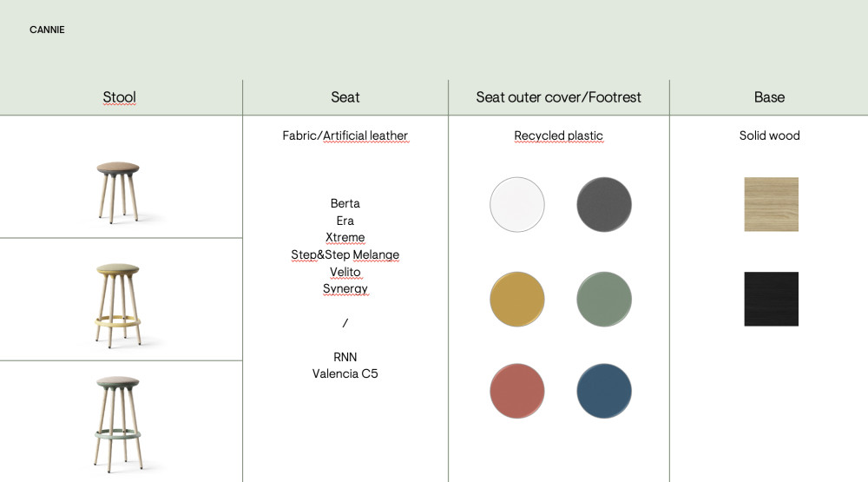Click the navy blue color circle
The image size is (868, 482).
[604, 391]
